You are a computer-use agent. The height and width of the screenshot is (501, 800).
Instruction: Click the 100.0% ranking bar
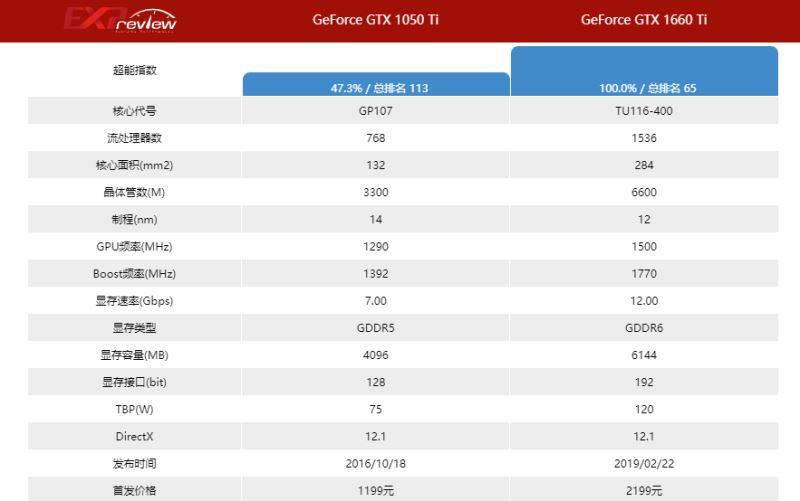(x=644, y=71)
